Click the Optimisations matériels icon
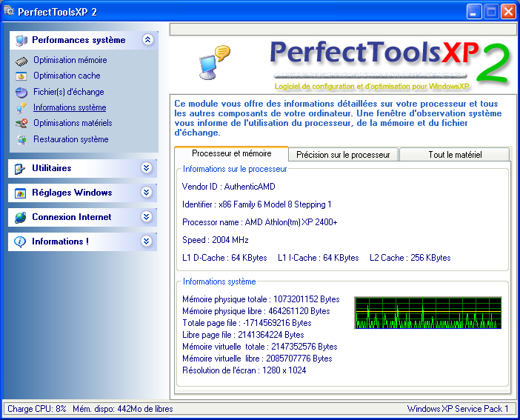The image size is (520, 420). click(x=21, y=124)
